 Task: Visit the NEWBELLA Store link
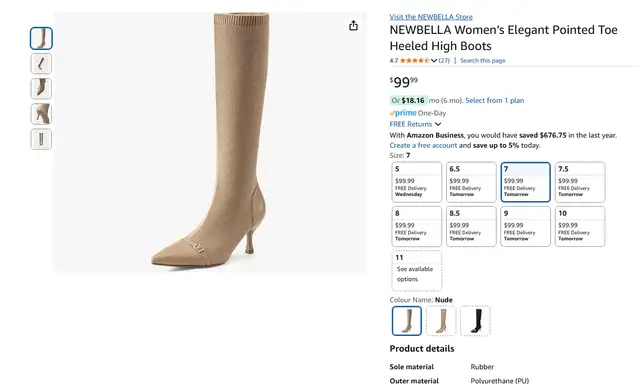[x=431, y=17]
